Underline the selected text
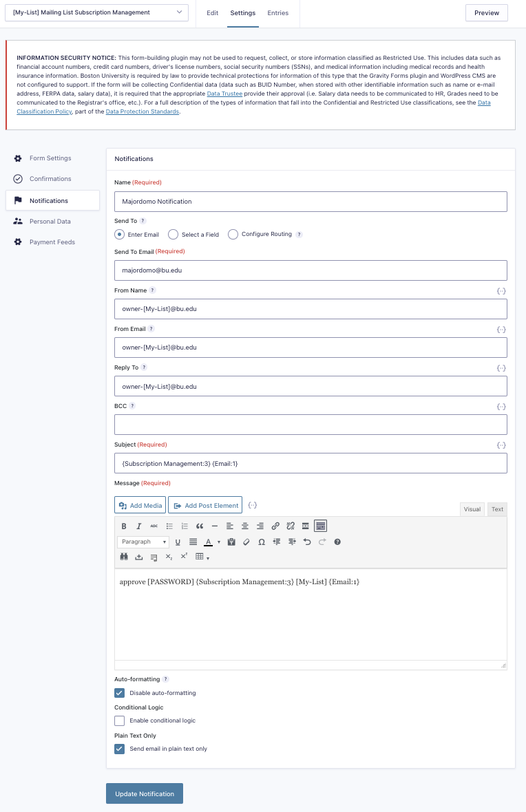Image resolution: width=526 pixels, height=812 pixels. 178,542
